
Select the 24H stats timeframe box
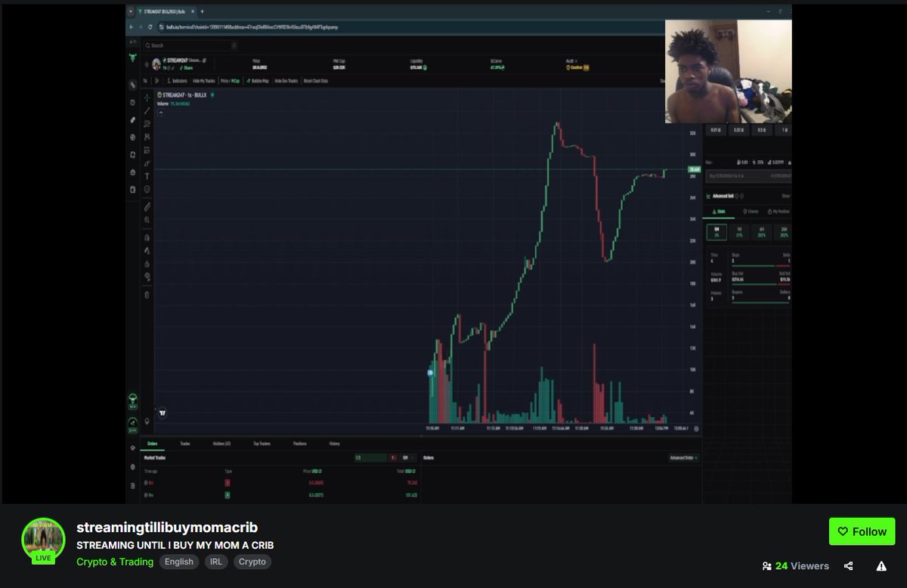pyautogui.click(x=784, y=232)
